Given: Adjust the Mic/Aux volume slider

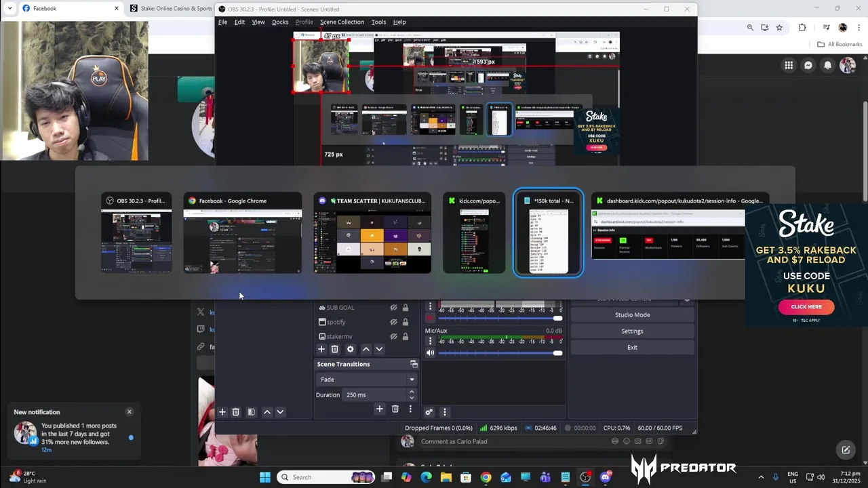Looking at the screenshot, I should coord(501,352).
